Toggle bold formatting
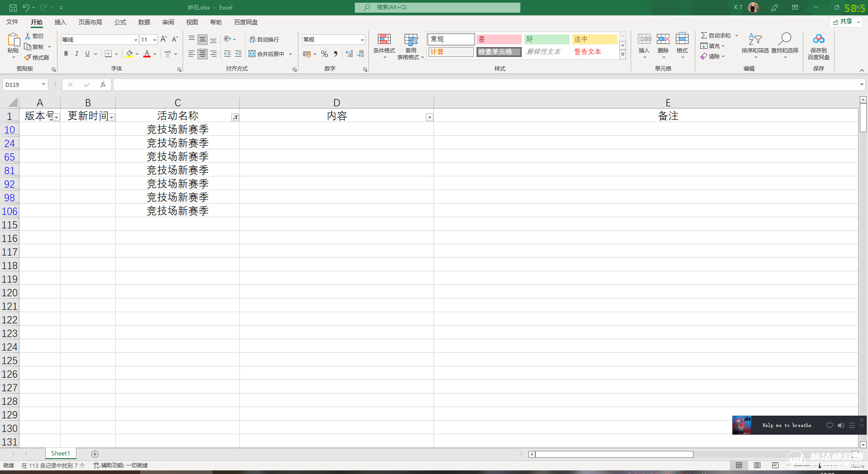868x474 pixels. (x=66, y=54)
